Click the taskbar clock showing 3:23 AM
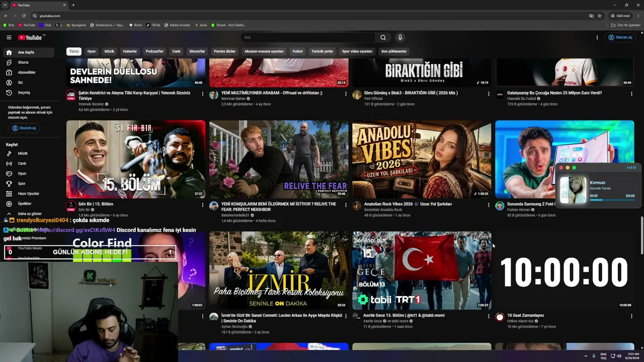 point(633,356)
